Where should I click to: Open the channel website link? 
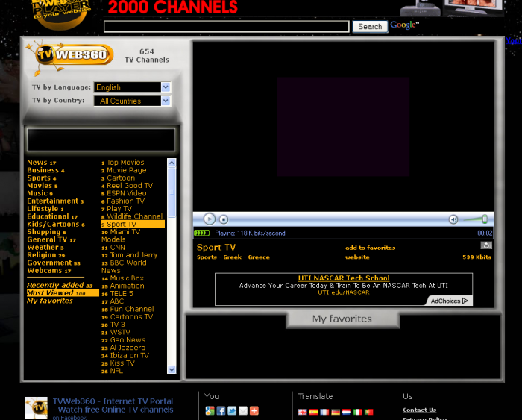tap(357, 257)
